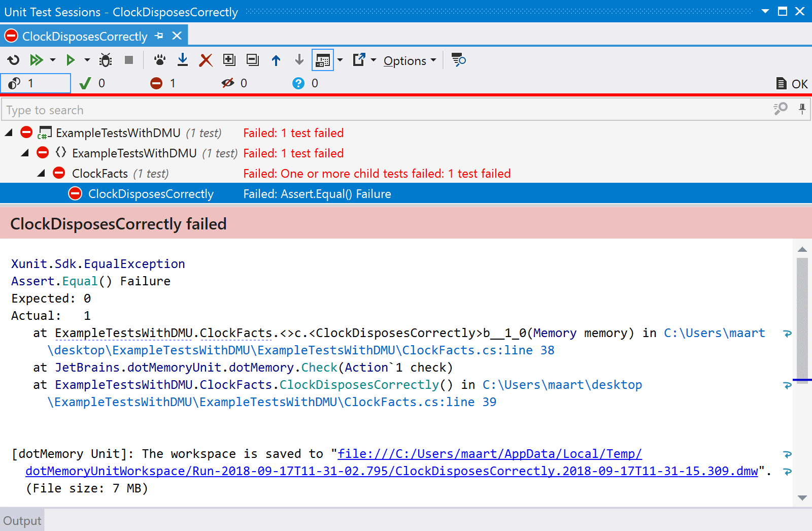
Task: Click the repeat previous run icon
Action: pyautogui.click(x=14, y=60)
